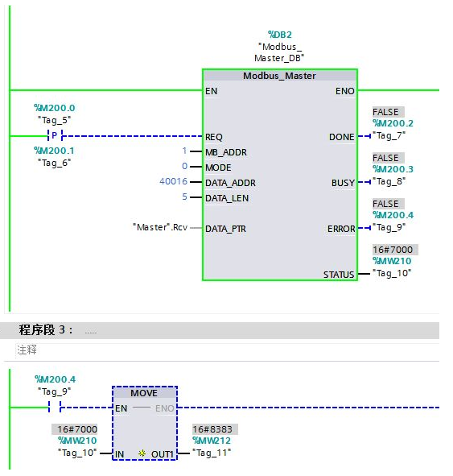Screen dimensions: 453x476
Task: Select DONE output operand %M200.2
Action: (393, 123)
